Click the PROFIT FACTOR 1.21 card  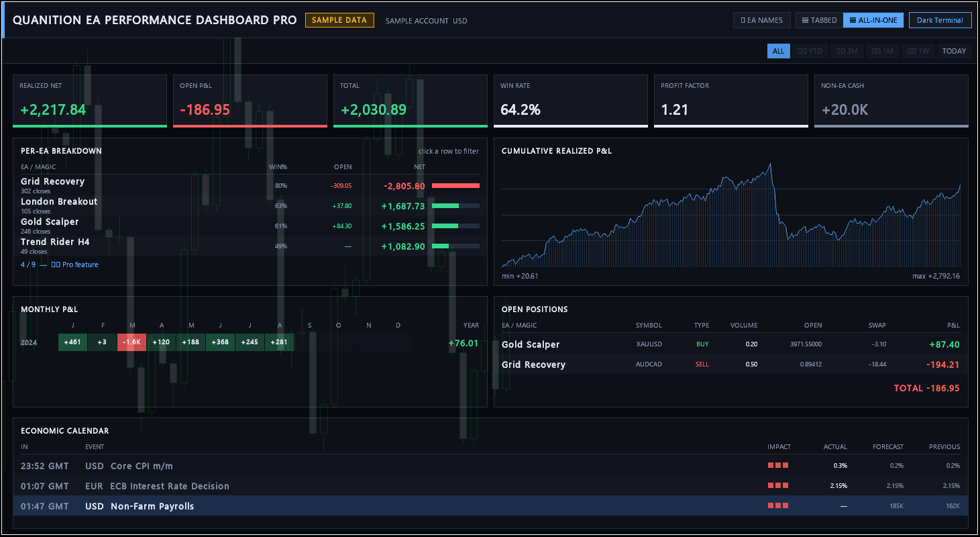(x=731, y=101)
